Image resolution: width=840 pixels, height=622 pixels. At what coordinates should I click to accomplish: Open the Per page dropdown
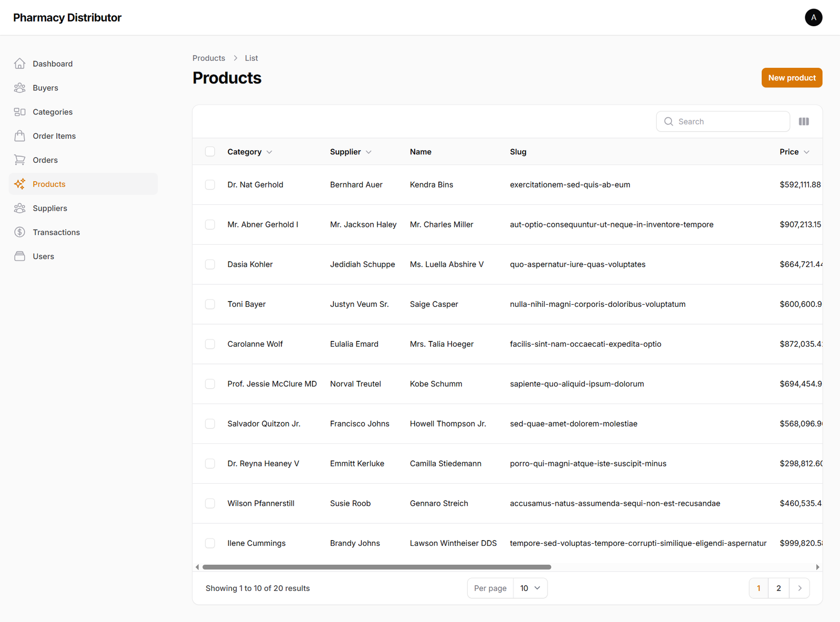pos(530,588)
